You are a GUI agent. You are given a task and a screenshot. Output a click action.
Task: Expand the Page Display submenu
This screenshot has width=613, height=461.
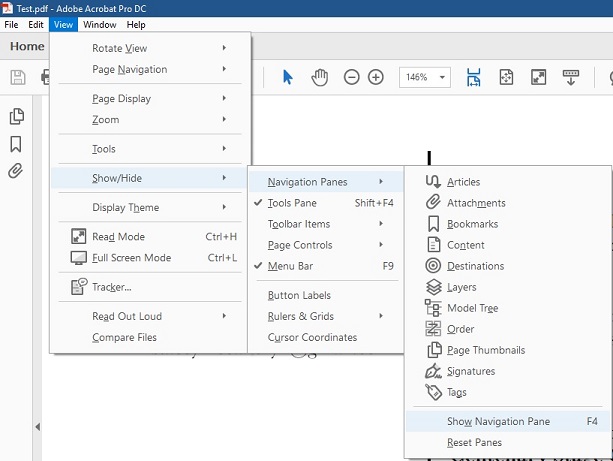click(150, 99)
